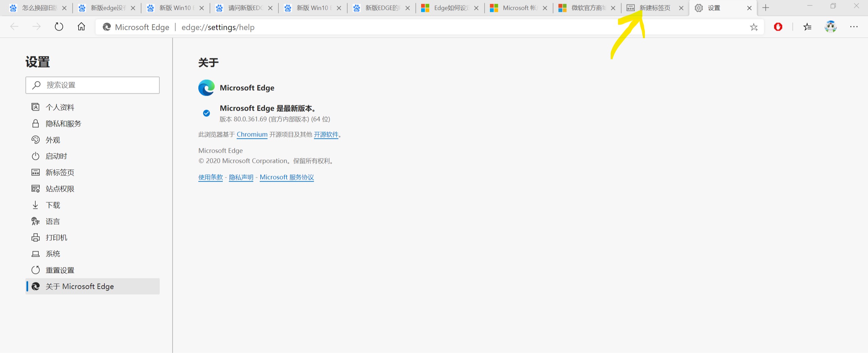This screenshot has width=868, height=353.
Task: Open 个人资料 settings
Action: pos(92,107)
